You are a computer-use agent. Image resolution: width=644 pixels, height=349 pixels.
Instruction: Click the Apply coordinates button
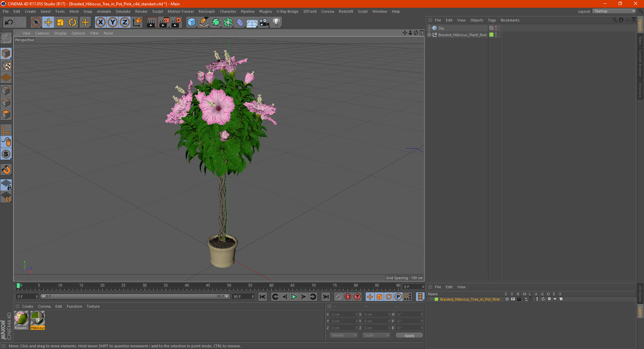(x=409, y=336)
